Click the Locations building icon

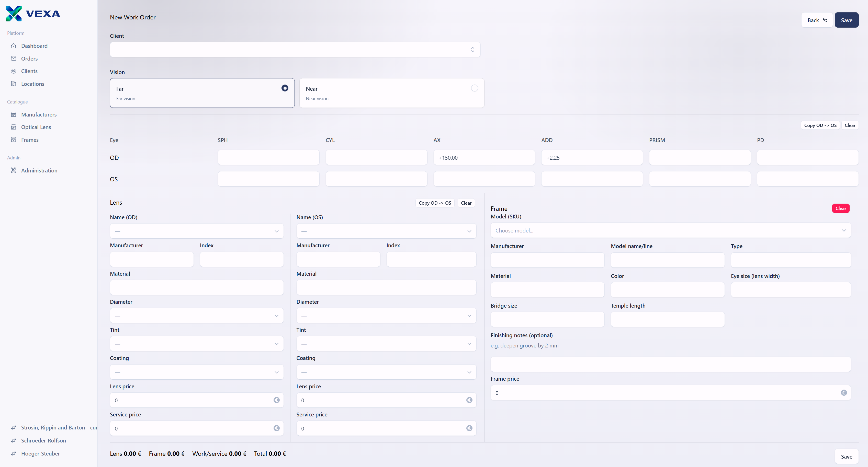14,84
